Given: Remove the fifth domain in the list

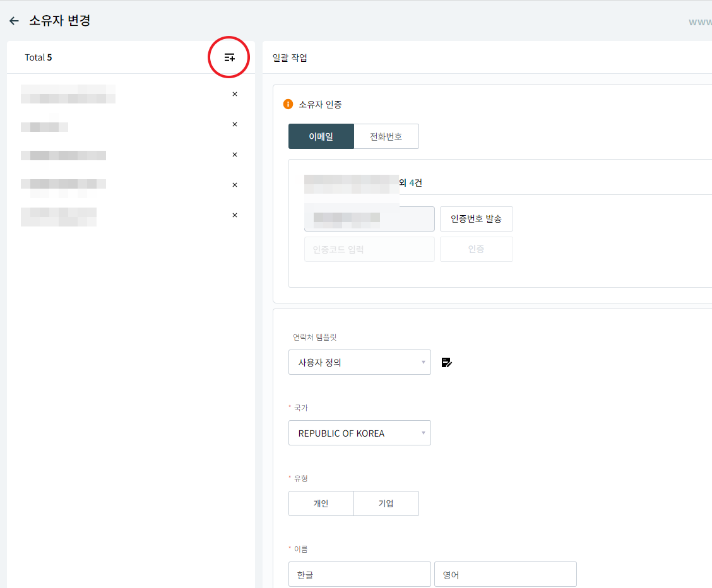Looking at the screenshot, I should click(235, 215).
